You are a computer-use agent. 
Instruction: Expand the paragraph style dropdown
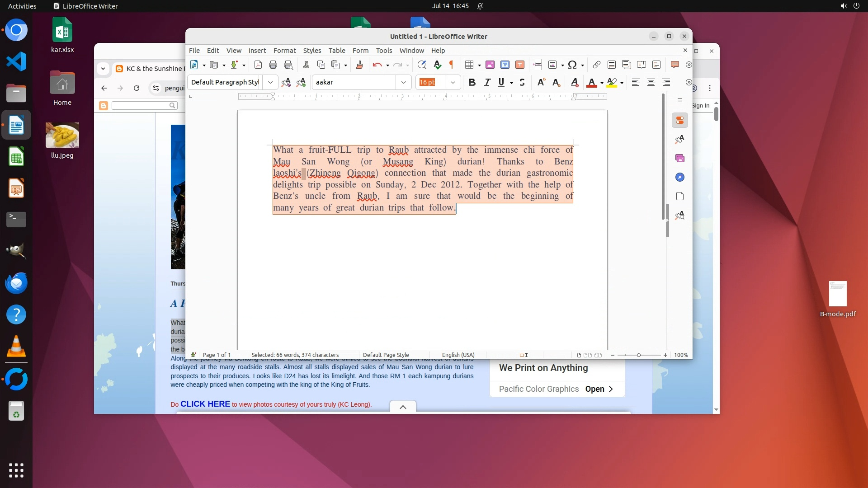coord(270,82)
